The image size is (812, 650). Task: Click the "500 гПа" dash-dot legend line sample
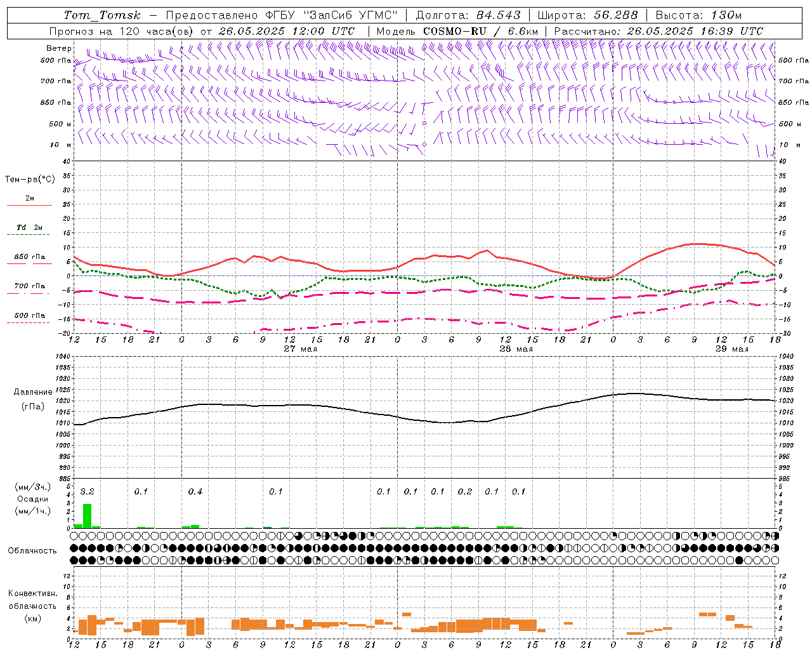[x=28, y=322]
